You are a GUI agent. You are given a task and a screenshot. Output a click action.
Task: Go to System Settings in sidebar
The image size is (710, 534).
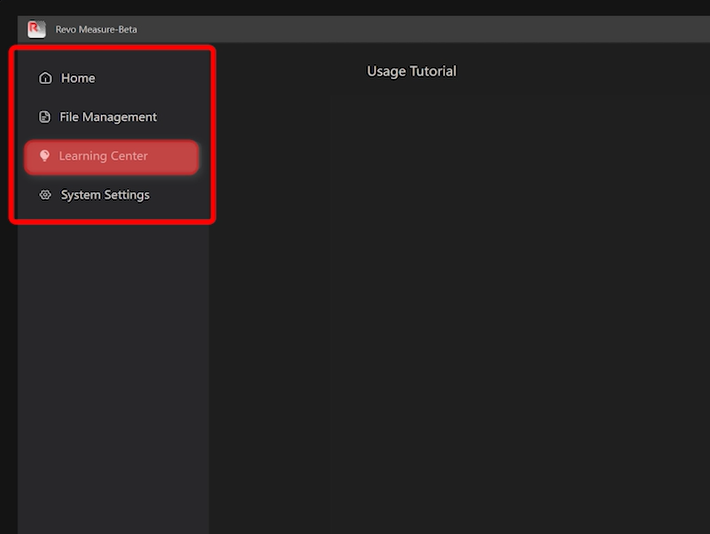click(x=104, y=195)
